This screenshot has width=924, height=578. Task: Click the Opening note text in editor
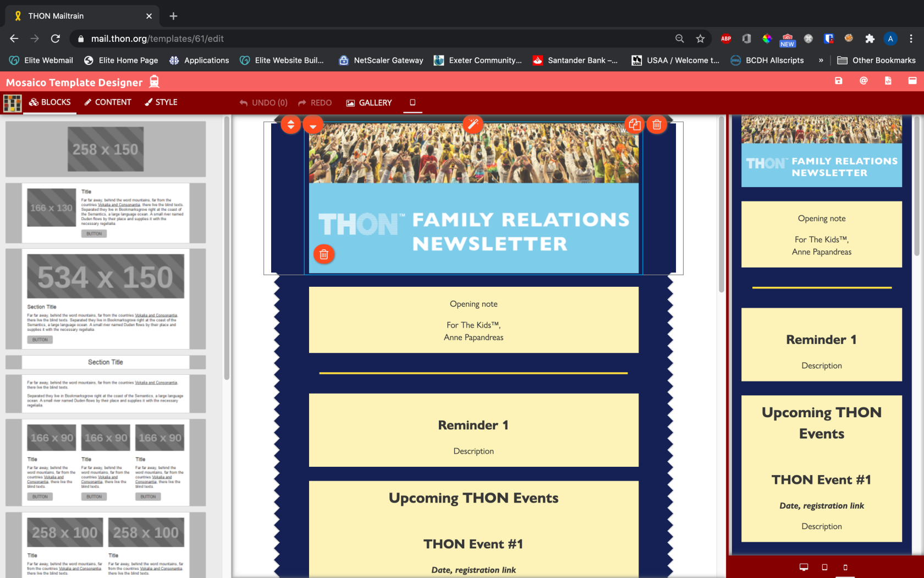[x=474, y=304]
